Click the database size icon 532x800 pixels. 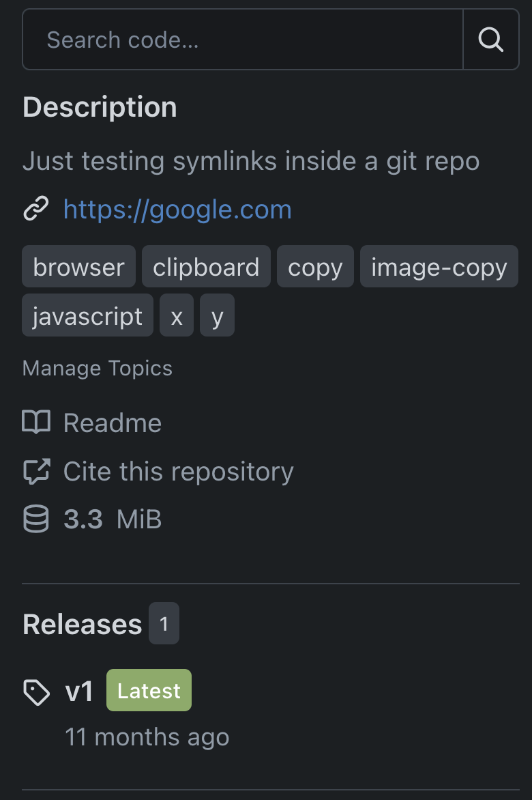tap(36, 519)
